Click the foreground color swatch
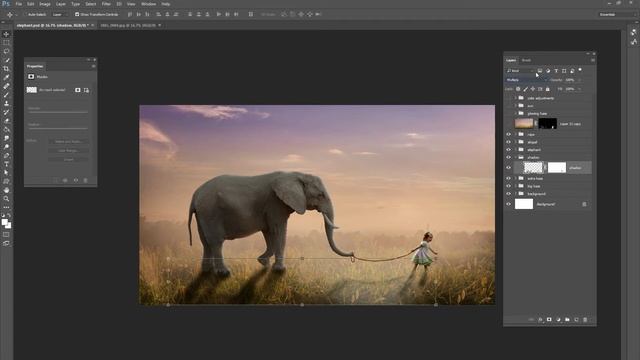Viewport: 640px width, 360px height. coord(4,222)
